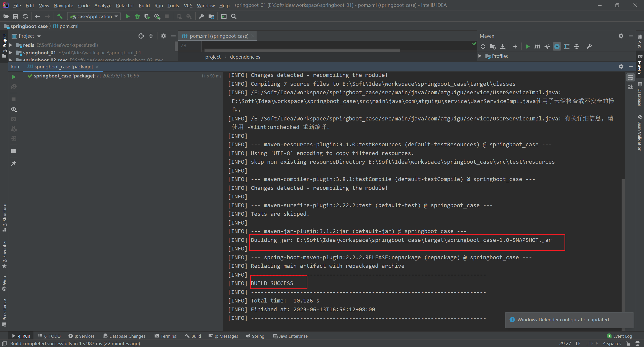Viewport: 644px width, 347px height.
Task: Toggle Pin Tab in Run panel
Action: 14,163
